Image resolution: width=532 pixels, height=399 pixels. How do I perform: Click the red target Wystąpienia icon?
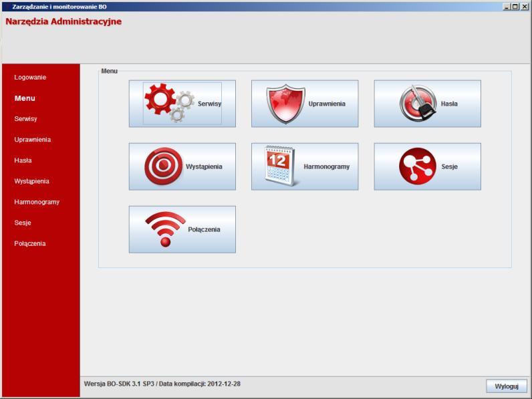click(164, 166)
